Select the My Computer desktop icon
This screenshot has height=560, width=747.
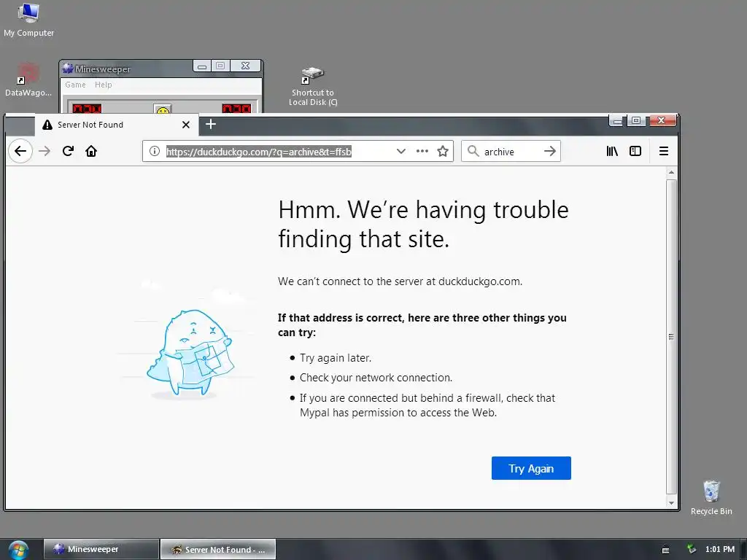28,20
